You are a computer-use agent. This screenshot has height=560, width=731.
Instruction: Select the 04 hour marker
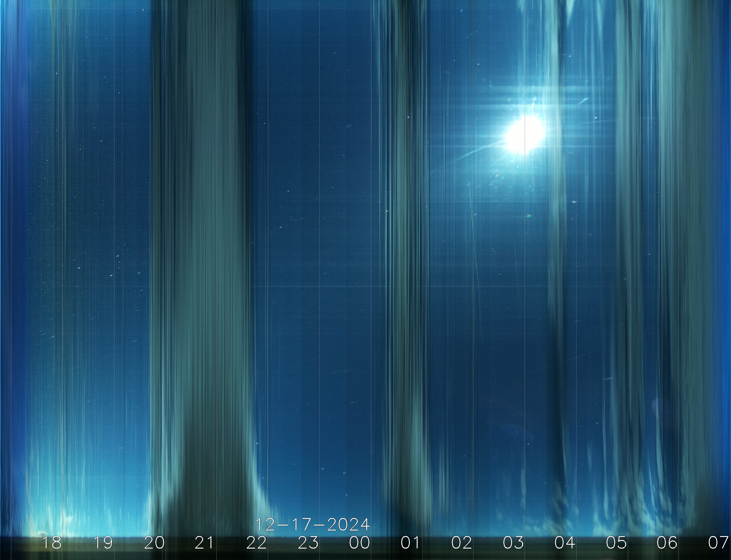coord(565,543)
